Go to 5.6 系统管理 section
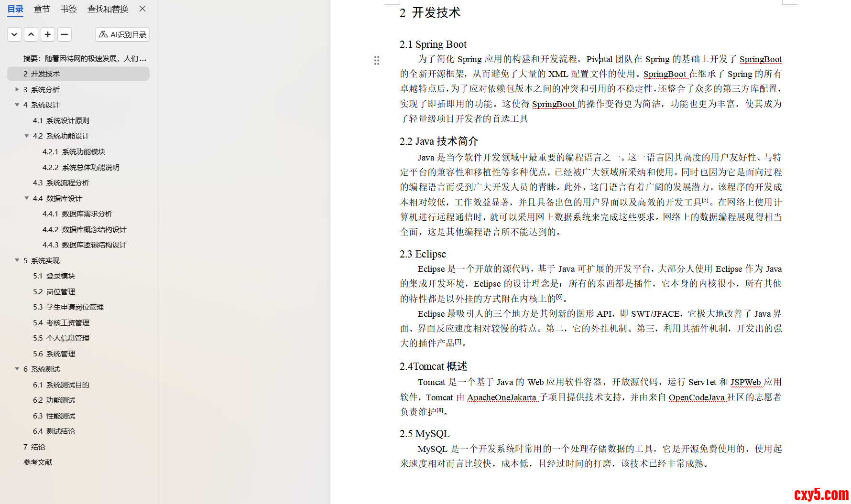Viewport: 851px width, 504px height. point(54,354)
